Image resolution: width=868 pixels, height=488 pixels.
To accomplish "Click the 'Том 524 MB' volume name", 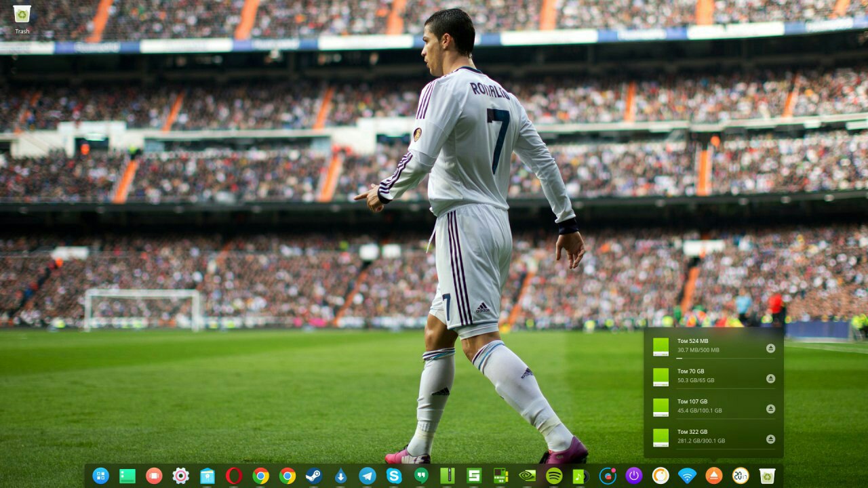I will pyautogui.click(x=692, y=341).
